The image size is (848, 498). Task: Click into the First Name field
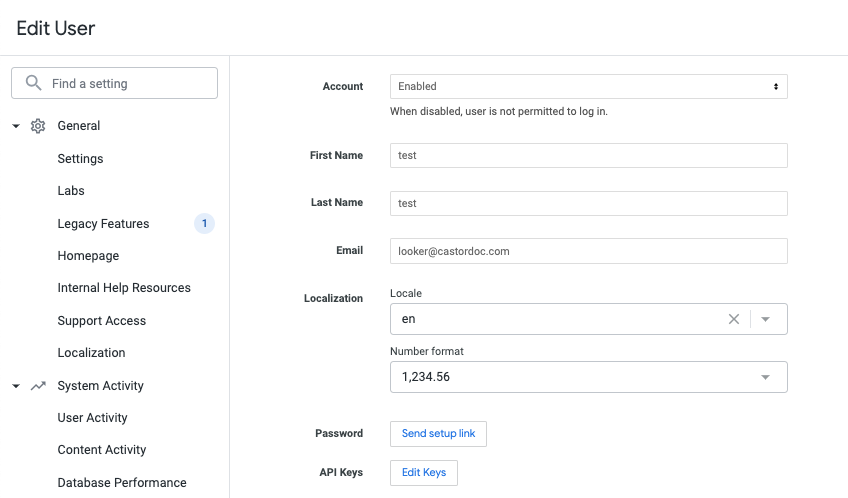[x=588, y=155]
